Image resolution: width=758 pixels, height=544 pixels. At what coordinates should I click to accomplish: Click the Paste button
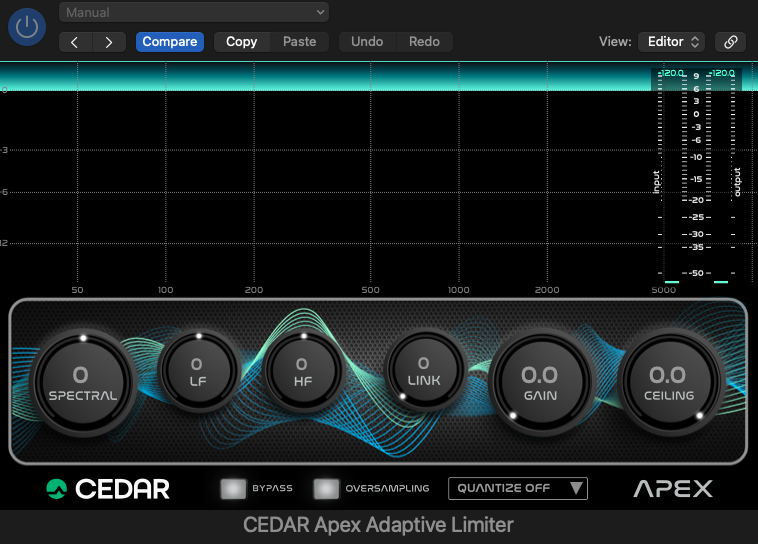[300, 42]
